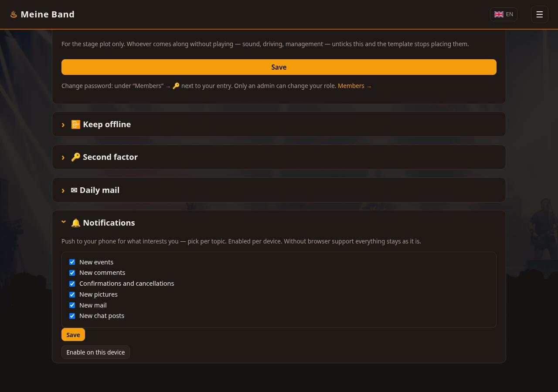
Task: Uncheck New chat posts
Action: click(72, 316)
